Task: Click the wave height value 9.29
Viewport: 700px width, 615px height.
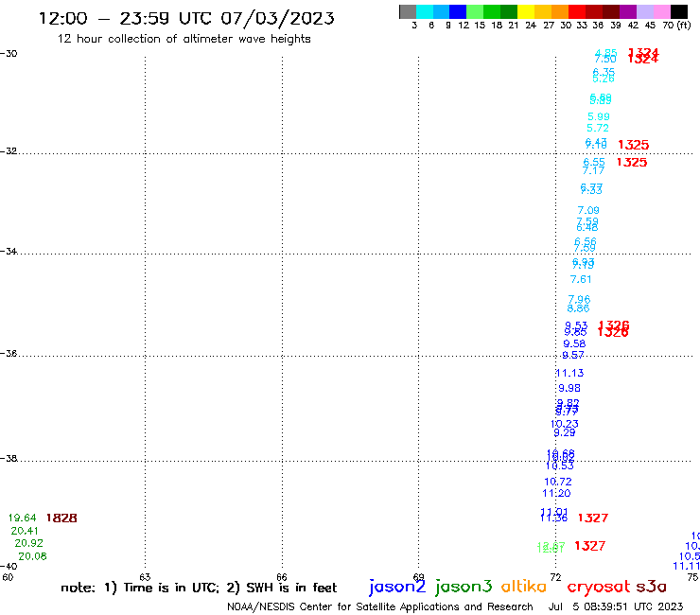Action: (x=565, y=432)
